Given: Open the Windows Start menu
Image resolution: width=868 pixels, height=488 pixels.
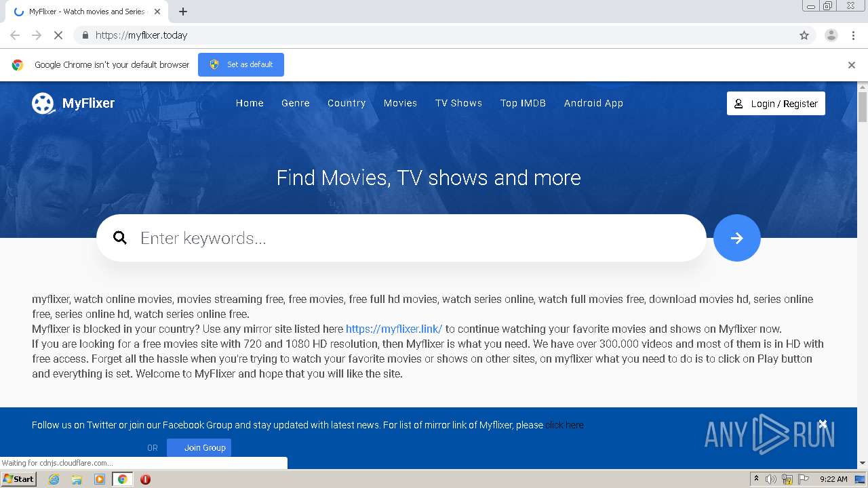Looking at the screenshot, I should point(19,479).
